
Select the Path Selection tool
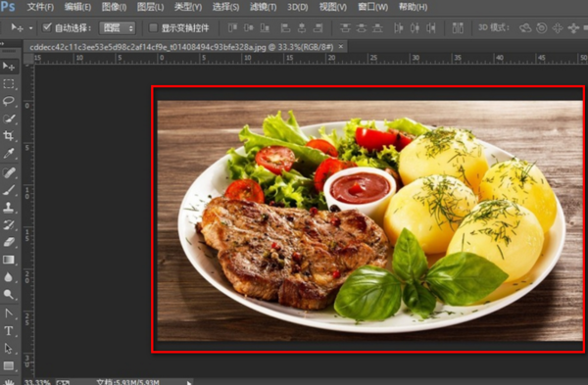(8, 348)
